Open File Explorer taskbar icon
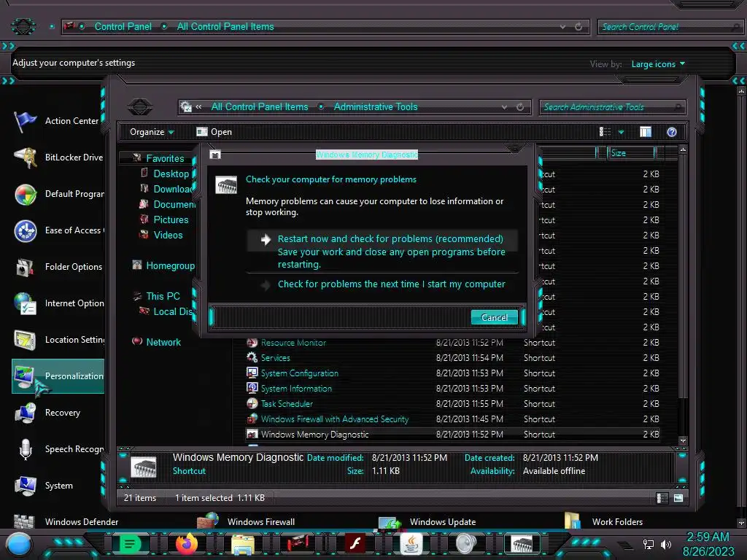Screen dimensions: 747x560 [242, 544]
